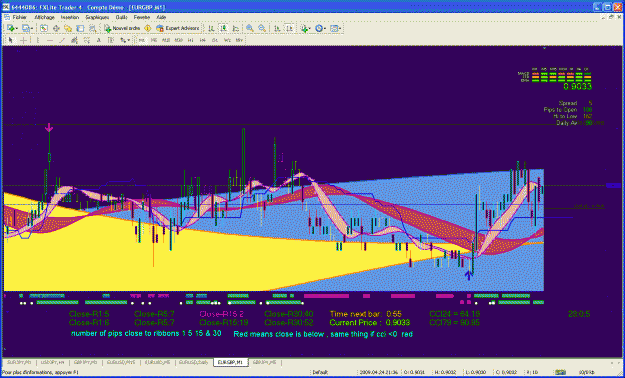Open the Periods clock icon
The image size is (625, 378).
(318, 28)
